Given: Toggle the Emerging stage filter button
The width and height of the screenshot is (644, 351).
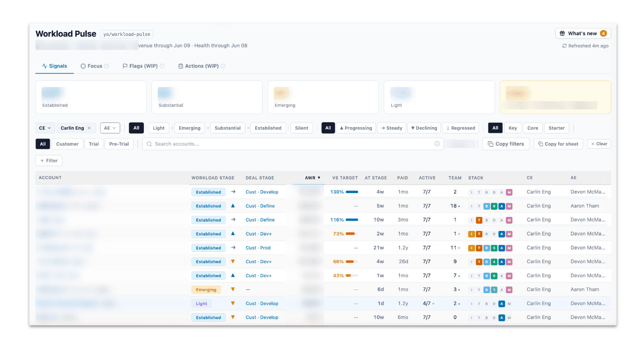Looking at the screenshot, I should click(x=190, y=128).
